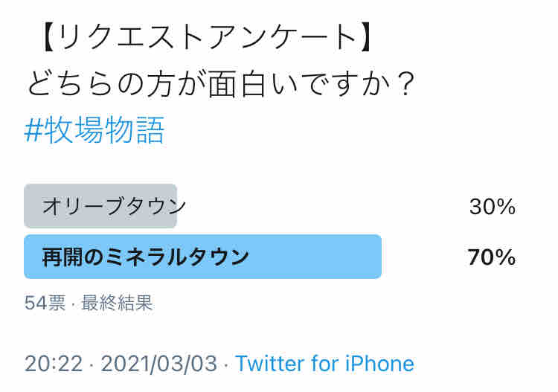Open the #牧場物語 hashtag link

pos(94,131)
